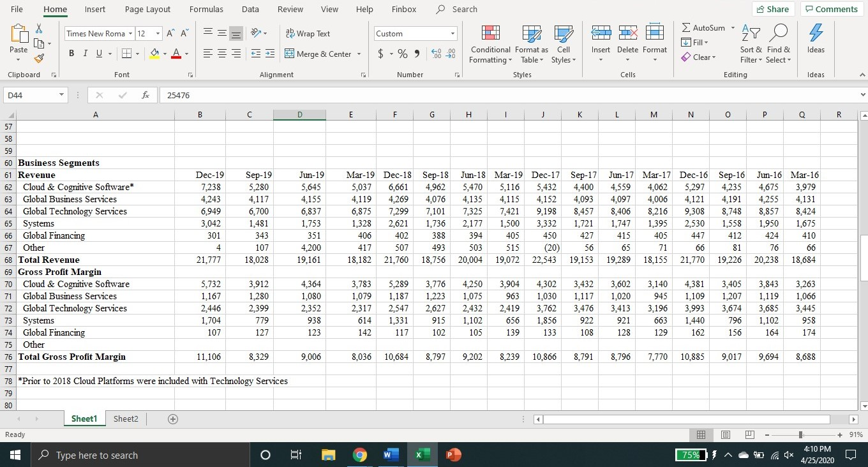Open the File menu
The image size is (868, 467).
(x=17, y=9)
